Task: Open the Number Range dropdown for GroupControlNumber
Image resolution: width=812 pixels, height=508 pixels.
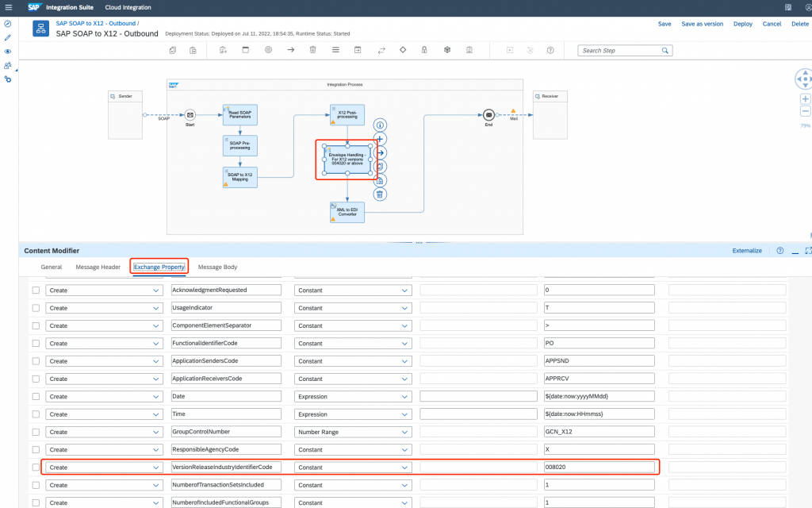Action: pyautogui.click(x=353, y=432)
